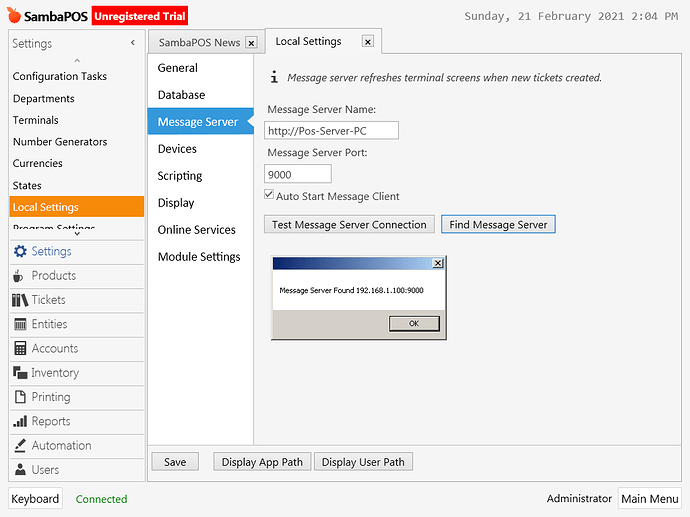
Task: Click the Settings gear icon
Action: click(20, 251)
